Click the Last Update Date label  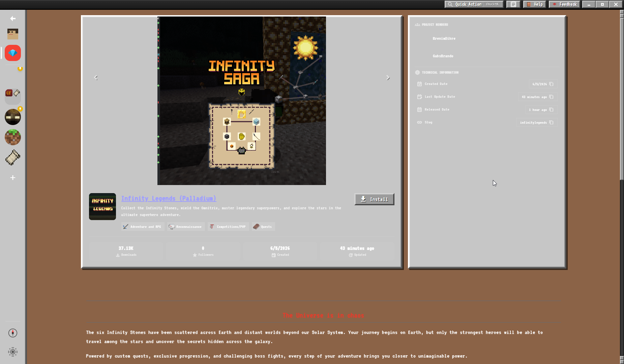pyautogui.click(x=440, y=97)
